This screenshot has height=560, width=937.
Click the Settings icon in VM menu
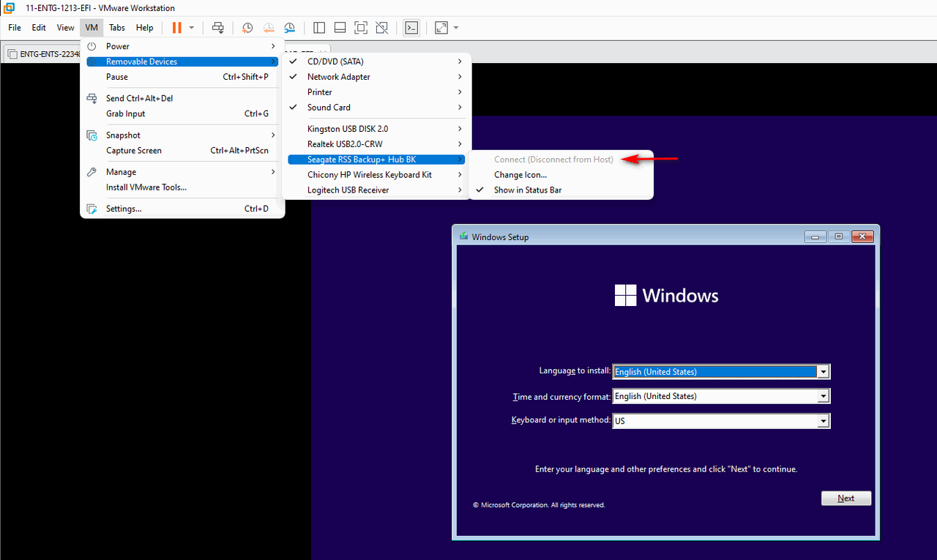[92, 209]
